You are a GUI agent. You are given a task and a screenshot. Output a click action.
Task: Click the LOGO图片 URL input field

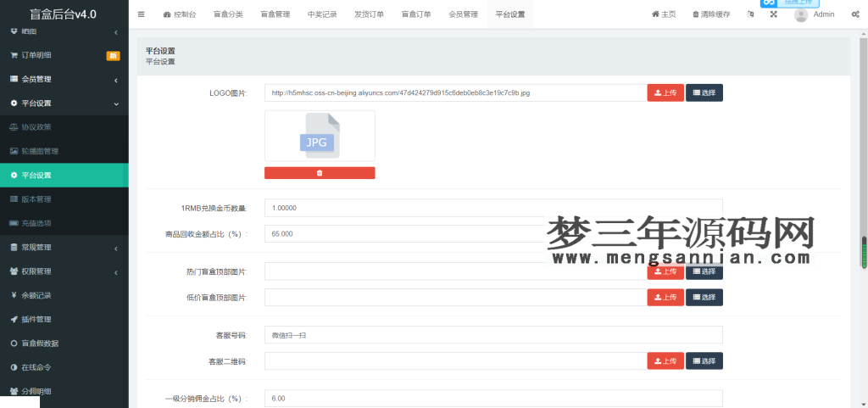click(x=455, y=93)
